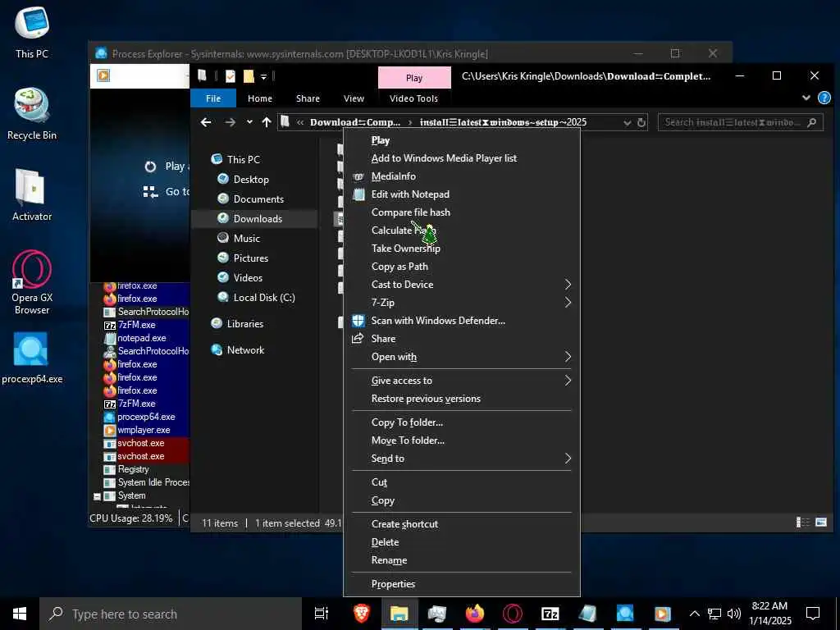Open recent locations dropdown in Explorer

coord(249,122)
